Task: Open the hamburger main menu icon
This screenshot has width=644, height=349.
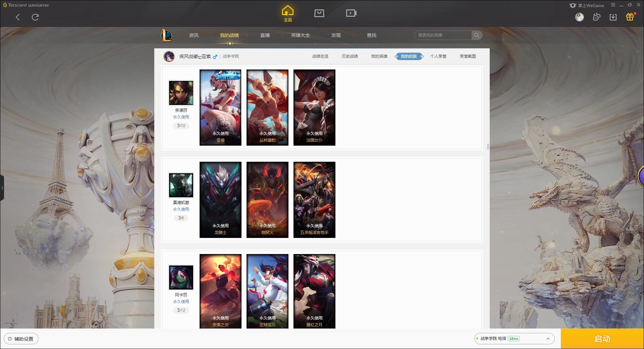Action: (x=613, y=5)
